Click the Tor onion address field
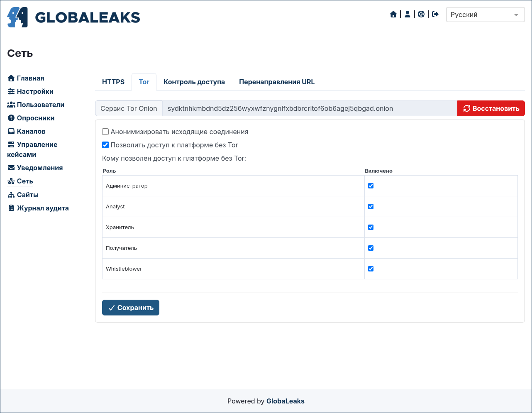Screen dimensions: 532x413 pos(310,108)
